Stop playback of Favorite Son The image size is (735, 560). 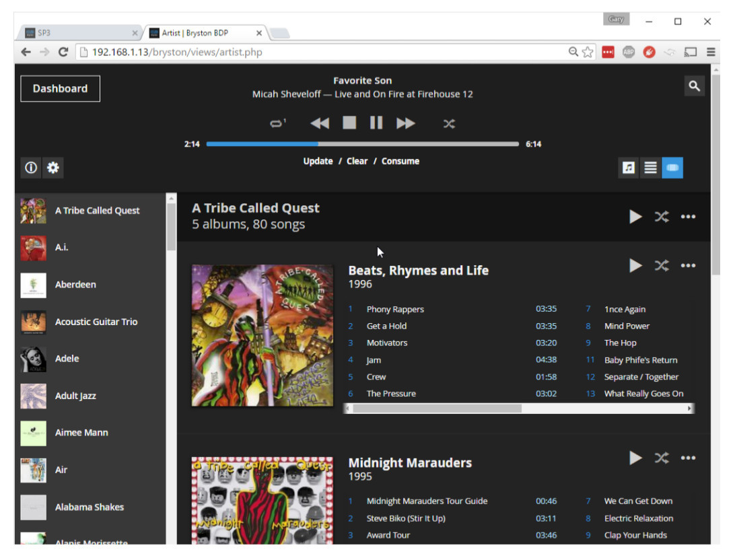(x=349, y=123)
